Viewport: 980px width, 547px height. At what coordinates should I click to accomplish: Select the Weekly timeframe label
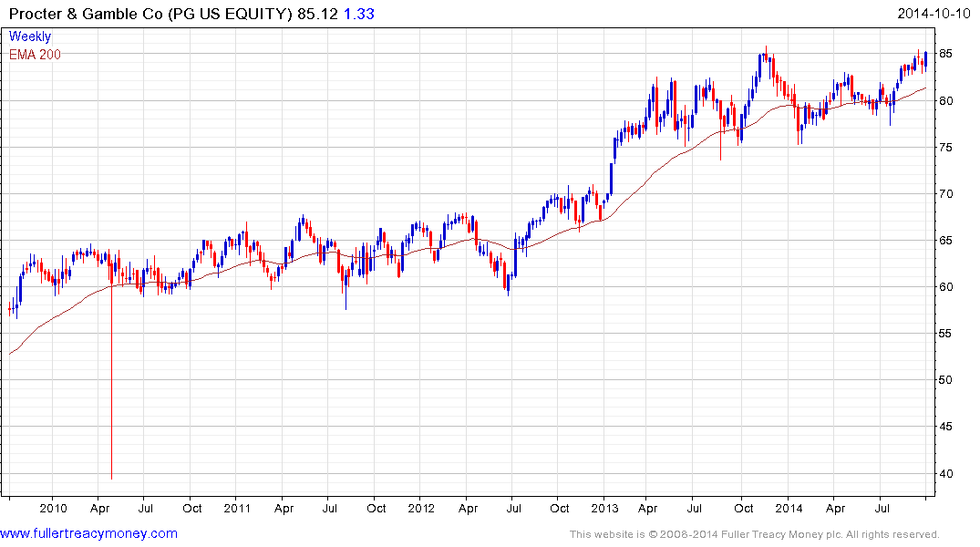(x=30, y=36)
